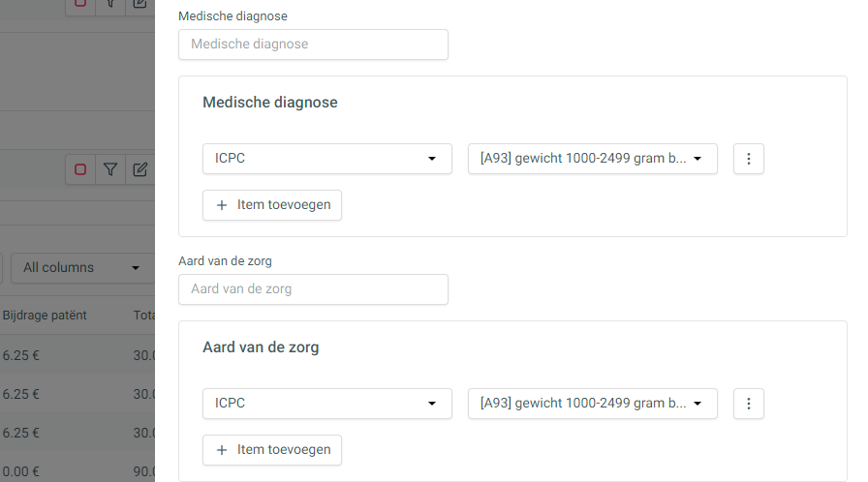Select the 0.00 € table cell
The height and width of the screenshot is (482, 868).
21,471
